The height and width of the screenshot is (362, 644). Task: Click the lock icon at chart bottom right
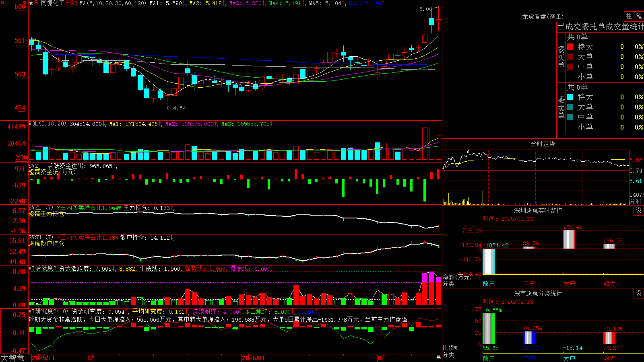(x=439, y=357)
